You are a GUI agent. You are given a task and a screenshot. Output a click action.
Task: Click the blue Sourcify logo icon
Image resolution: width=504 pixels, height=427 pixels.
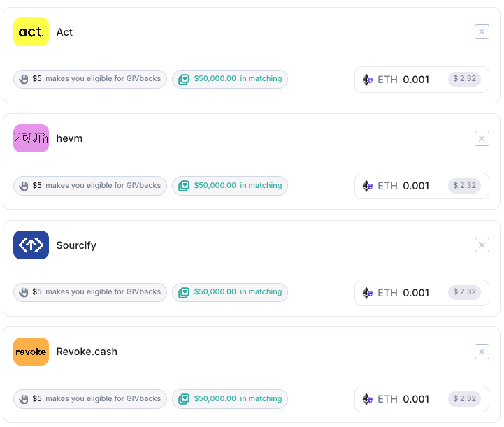tap(31, 245)
